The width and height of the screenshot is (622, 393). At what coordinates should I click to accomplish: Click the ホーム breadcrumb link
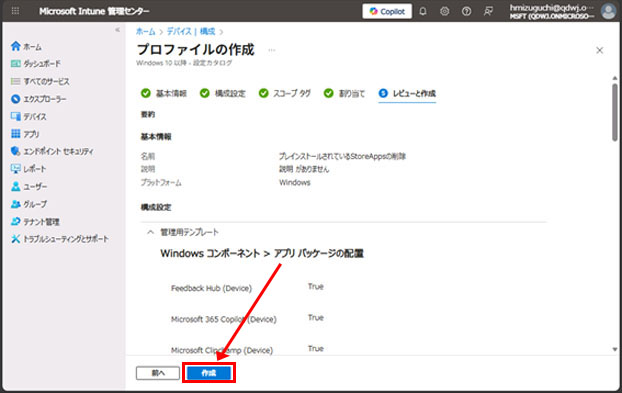click(146, 31)
